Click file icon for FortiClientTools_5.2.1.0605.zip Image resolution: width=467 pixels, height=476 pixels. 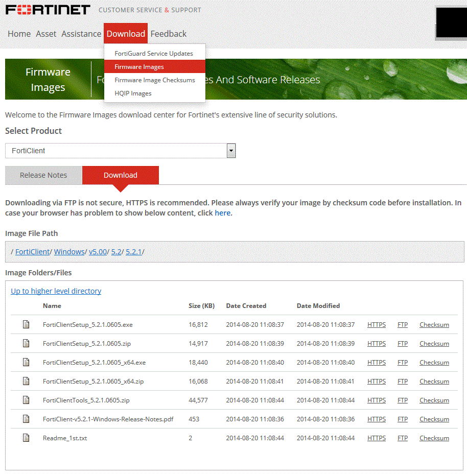(26, 400)
